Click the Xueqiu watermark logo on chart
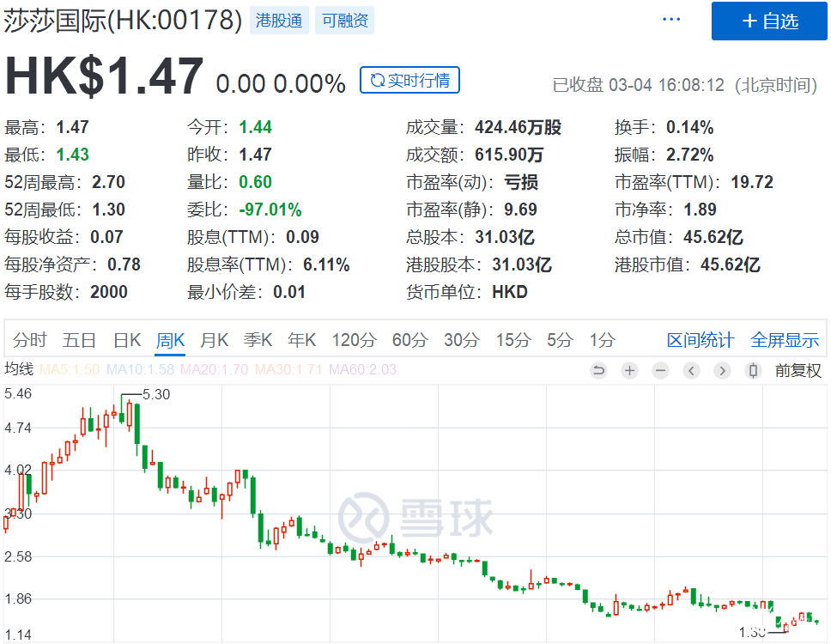Screen dimensions: 831x644 tap(415, 515)
